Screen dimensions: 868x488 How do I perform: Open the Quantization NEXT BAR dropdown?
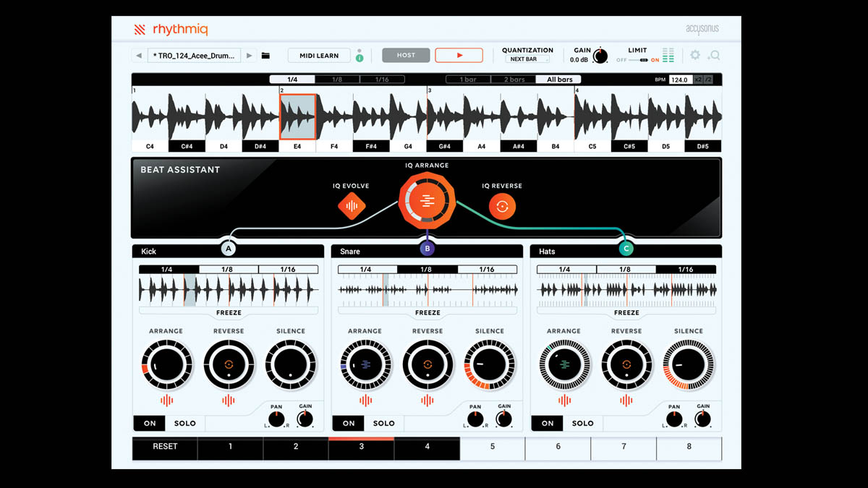527,59
